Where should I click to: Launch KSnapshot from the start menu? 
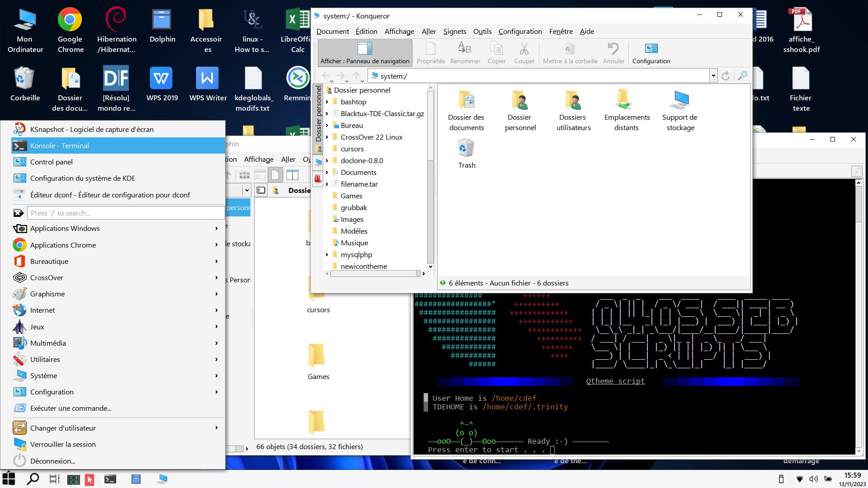click(x=92, y=129)
